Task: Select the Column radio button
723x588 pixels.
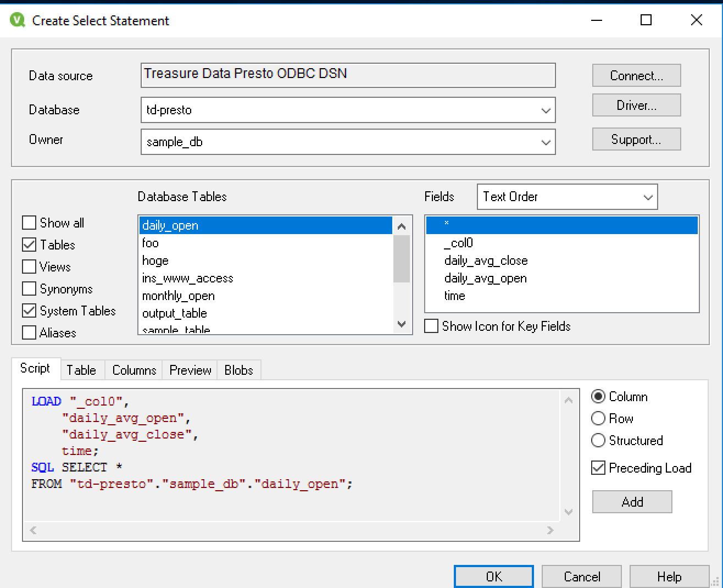Action: pyautogui.click(x=598, y=396)
